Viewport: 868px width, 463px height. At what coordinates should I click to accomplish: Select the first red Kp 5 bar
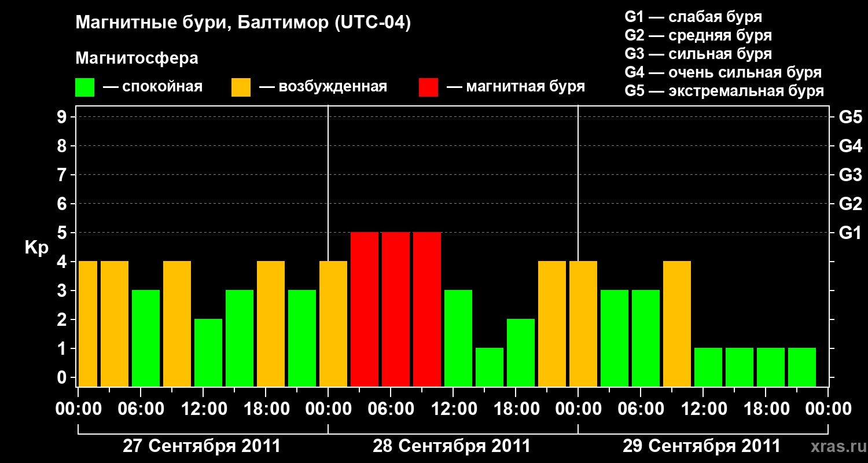point(365,309)
